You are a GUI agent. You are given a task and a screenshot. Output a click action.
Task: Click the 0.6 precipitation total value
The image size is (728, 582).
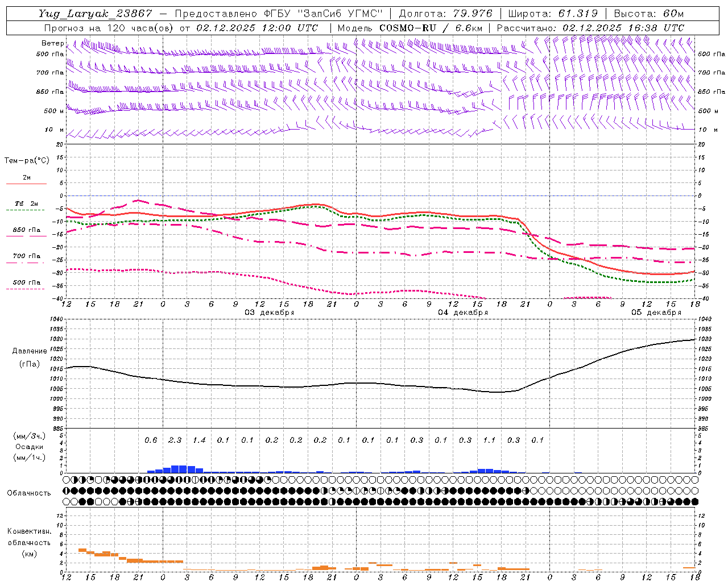(151, 440)
